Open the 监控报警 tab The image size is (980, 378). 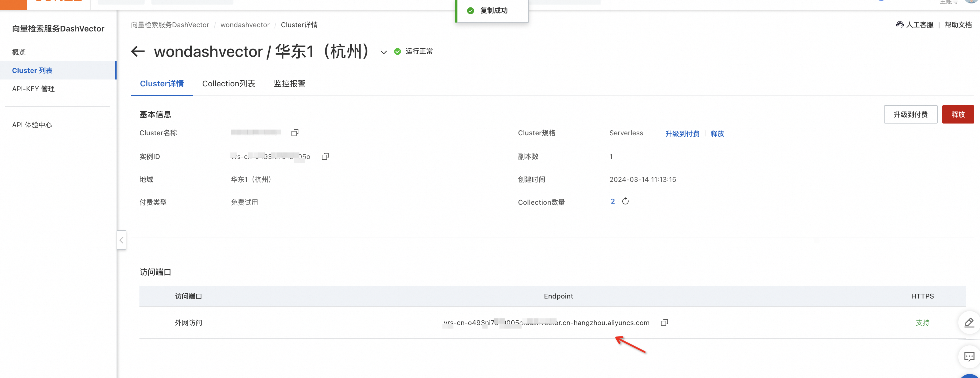[289, 83]
